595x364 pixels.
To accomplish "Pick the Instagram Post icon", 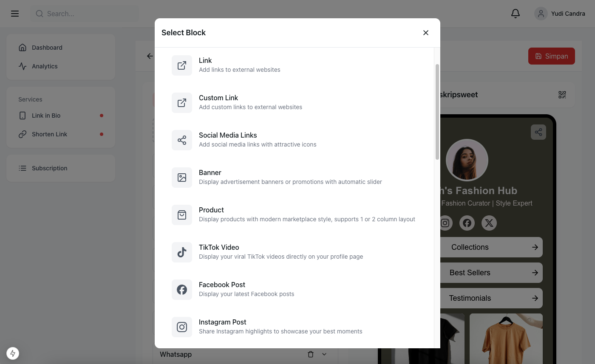I will click(182, 327).
